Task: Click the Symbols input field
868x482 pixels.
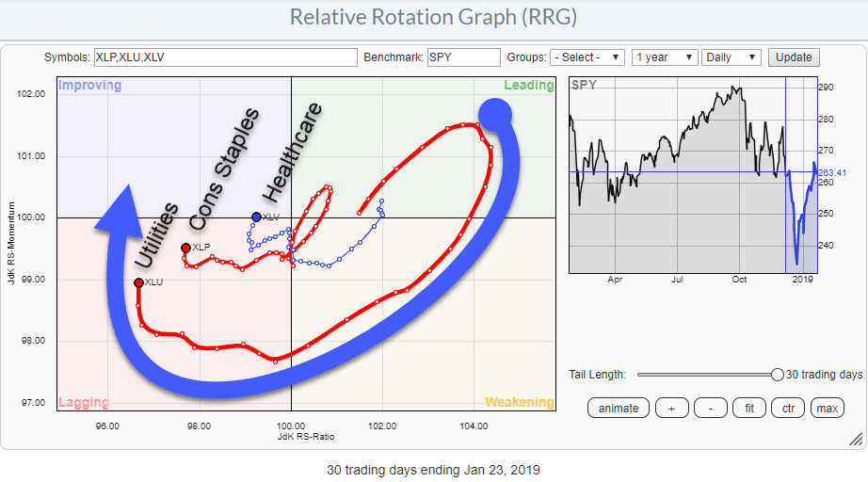Action: [225, 57]
